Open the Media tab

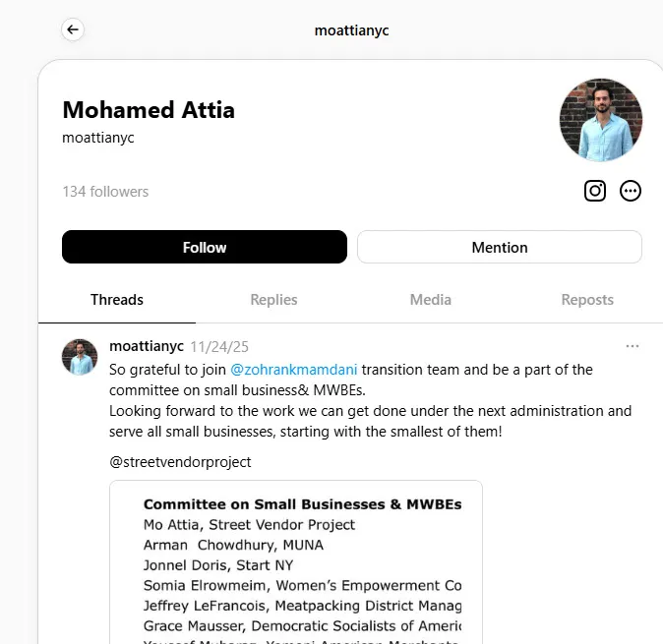[431, 300]
